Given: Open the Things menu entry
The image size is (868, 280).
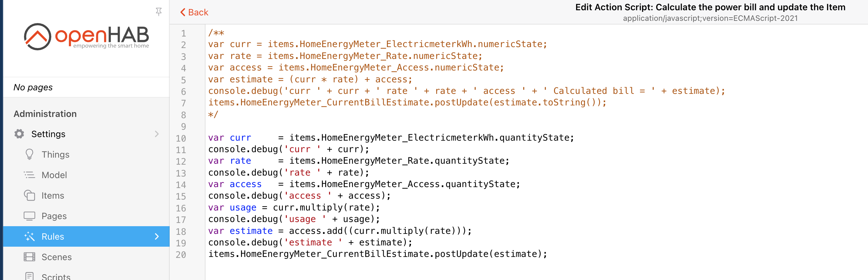Looking at the screenshot, I should [55, 154].
